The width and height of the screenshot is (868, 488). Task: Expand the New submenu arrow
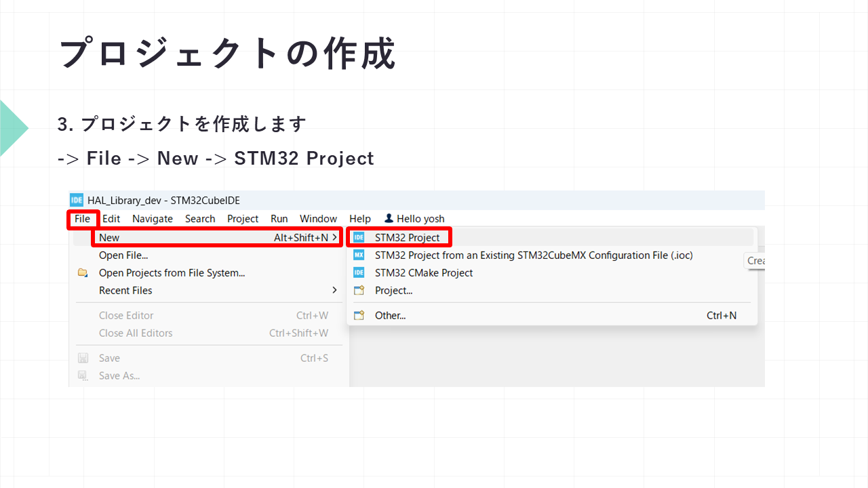click(335, 237)
